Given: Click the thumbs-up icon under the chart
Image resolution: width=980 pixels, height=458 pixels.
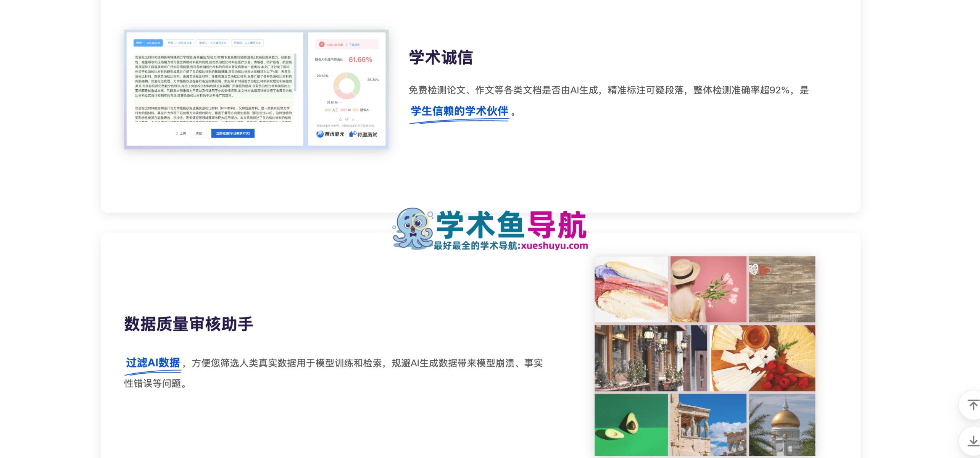Looking at the screenshot, I should [x=340, y=119].
